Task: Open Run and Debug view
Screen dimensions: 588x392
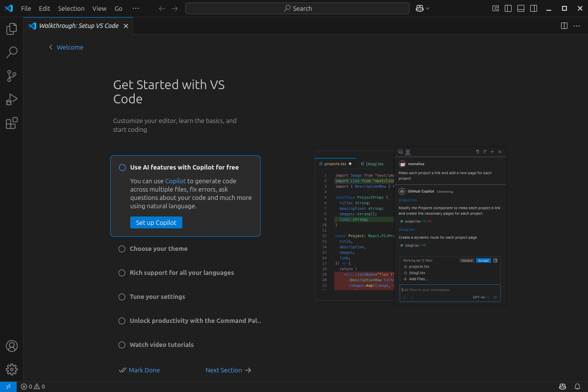Action: pyautogui.click(x=12, y=99)
